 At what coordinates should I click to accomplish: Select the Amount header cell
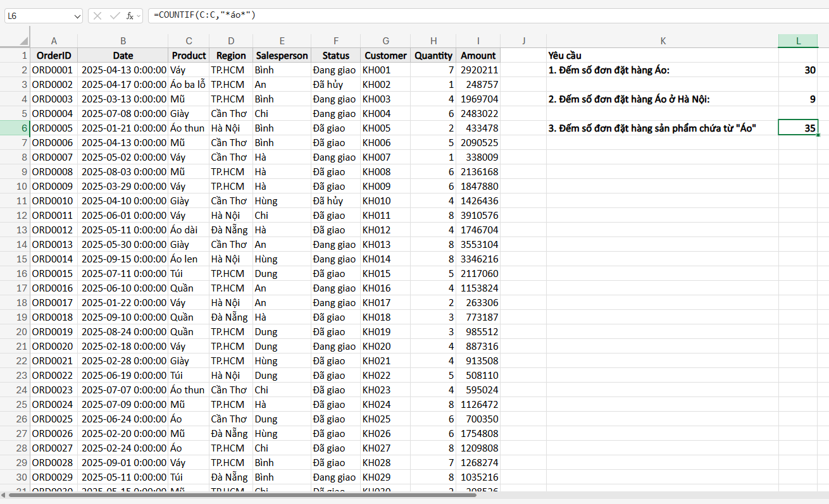point(478,56)
